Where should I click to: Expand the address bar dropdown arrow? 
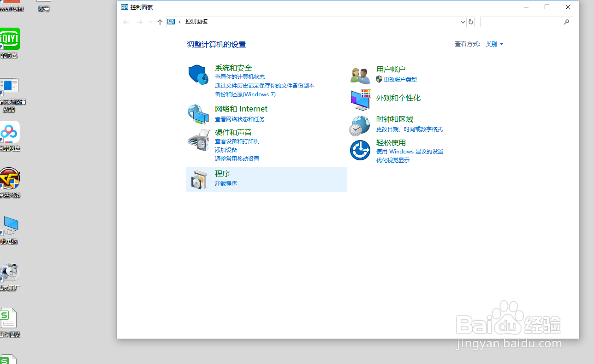[x=463, y=22]
